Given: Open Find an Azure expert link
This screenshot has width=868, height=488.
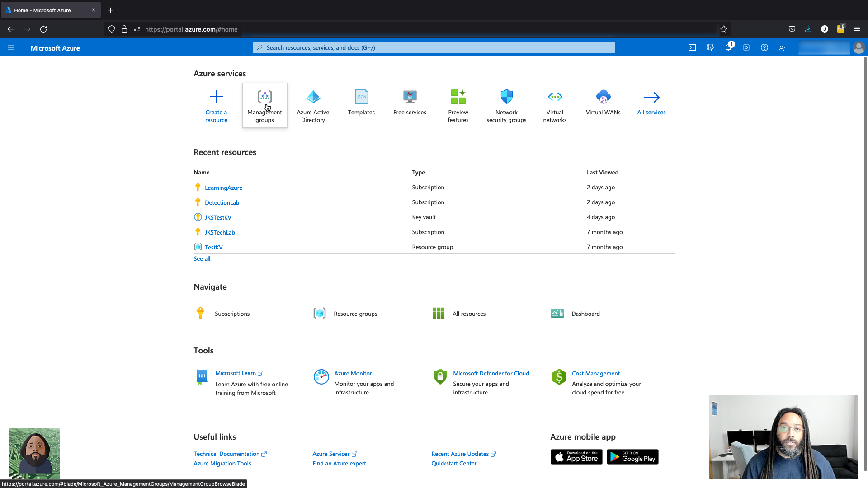Looking at the screenshot, I should [339, 463].
